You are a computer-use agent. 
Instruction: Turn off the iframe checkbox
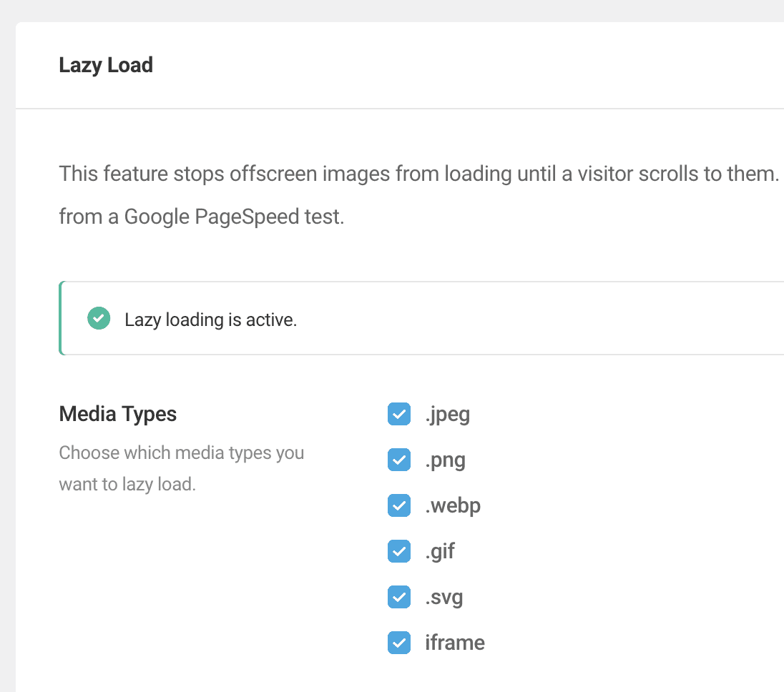[399, 643]
